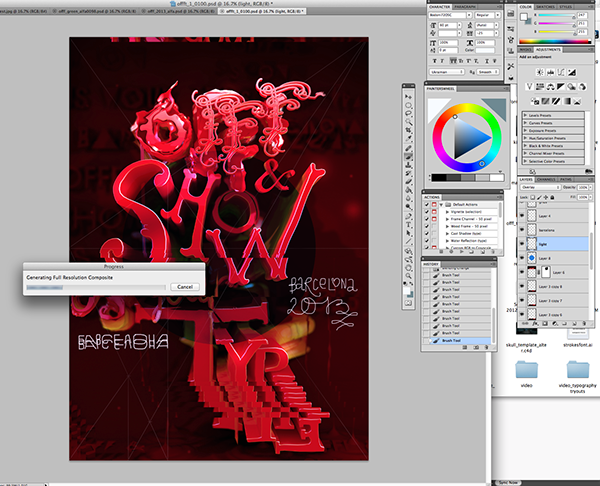This screenshot has height=486, width=600.
Task: Add an Exposure adjustment
Action: 572,72
